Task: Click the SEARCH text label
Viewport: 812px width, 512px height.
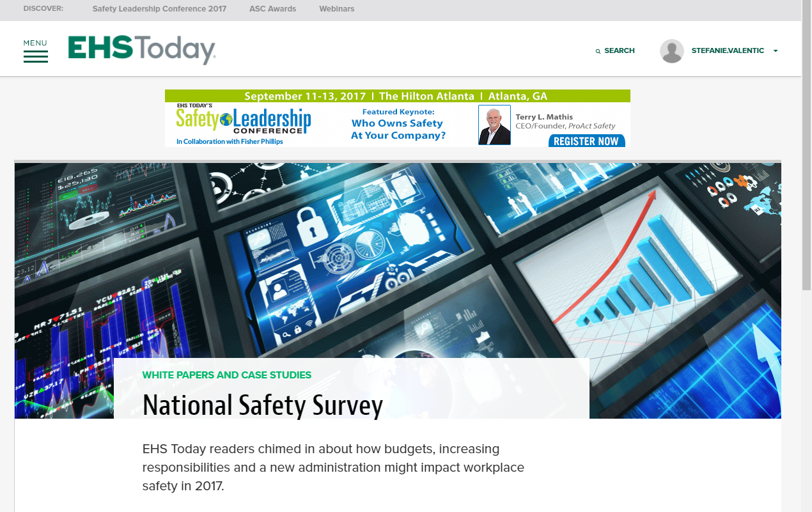Action: click(x=619, y=50)
